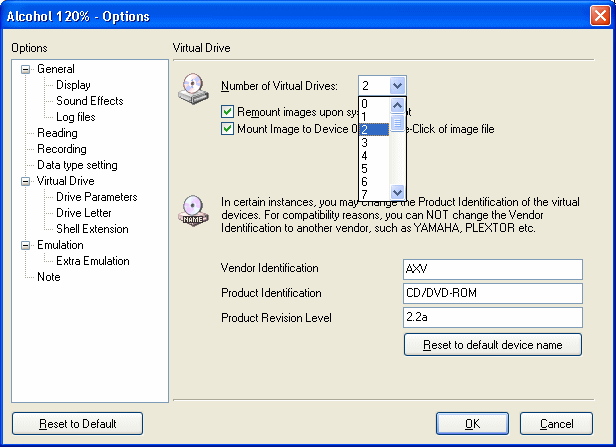Screen dimensions: 616x447
Task: Choose 6 in the drives list
Action: click(x=374, y=181)
